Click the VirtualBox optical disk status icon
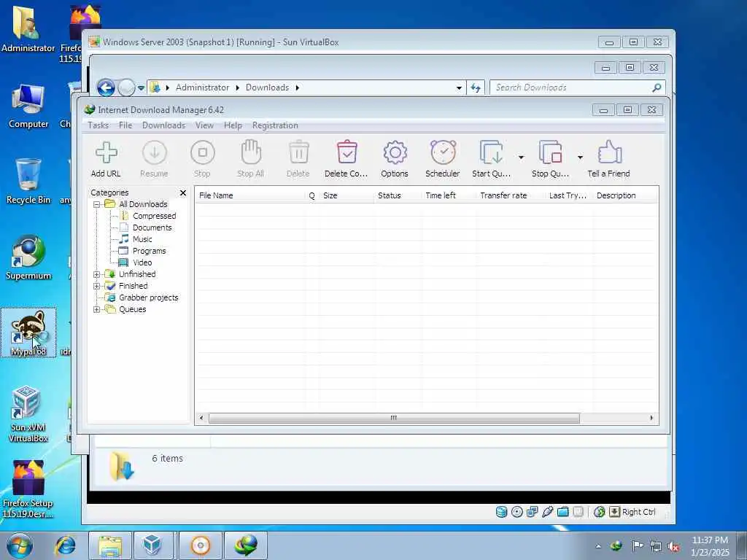This screenshot has height=560, width=747. (517, 512)
